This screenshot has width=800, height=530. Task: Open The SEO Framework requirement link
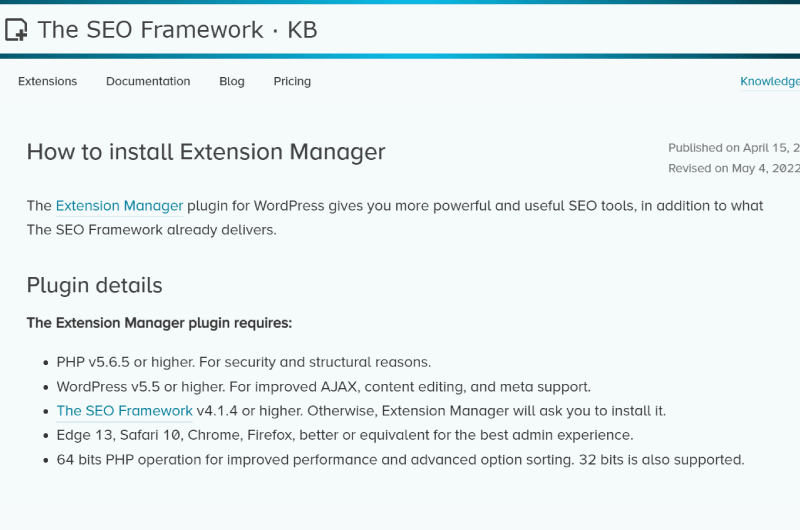coord(124,411)
